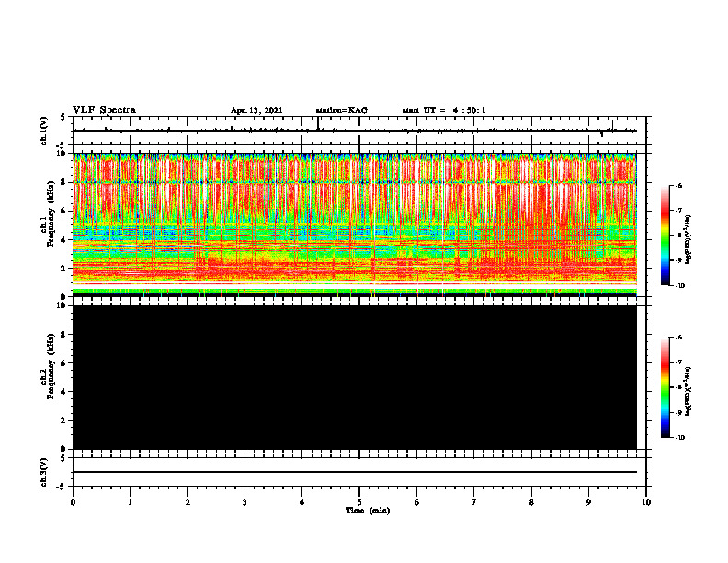This screenshot has width=728, height=563.
Task: Click the ch.2 spectrogram color scale bar
Action: (x=665, y=387)
